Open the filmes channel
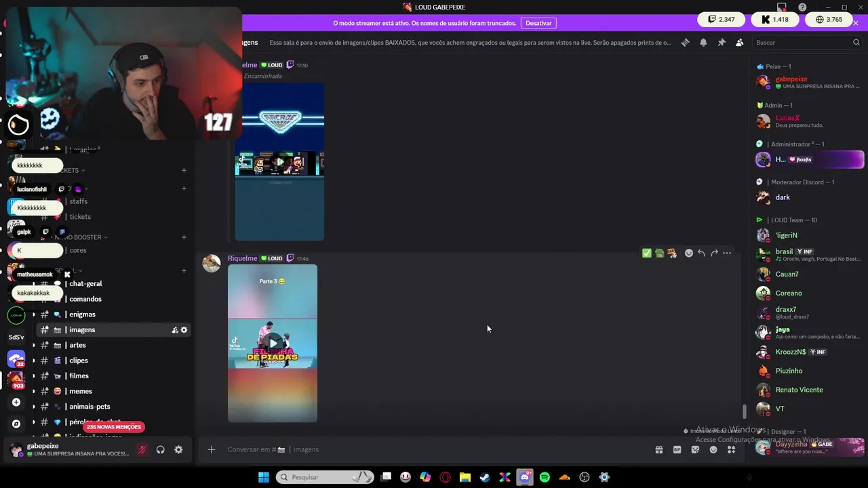 pyautogui.click(x=112, y=375)
